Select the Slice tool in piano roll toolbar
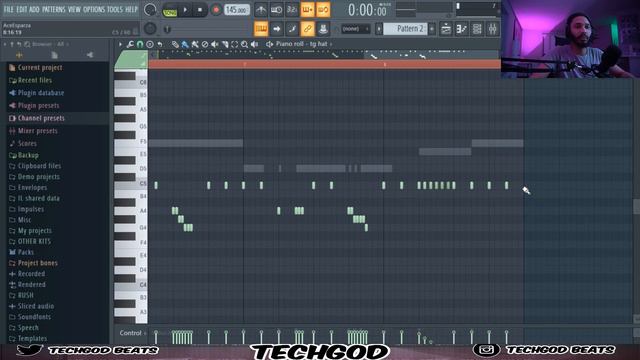This screenshot has width=640, height=360. [x=225, y=44]
